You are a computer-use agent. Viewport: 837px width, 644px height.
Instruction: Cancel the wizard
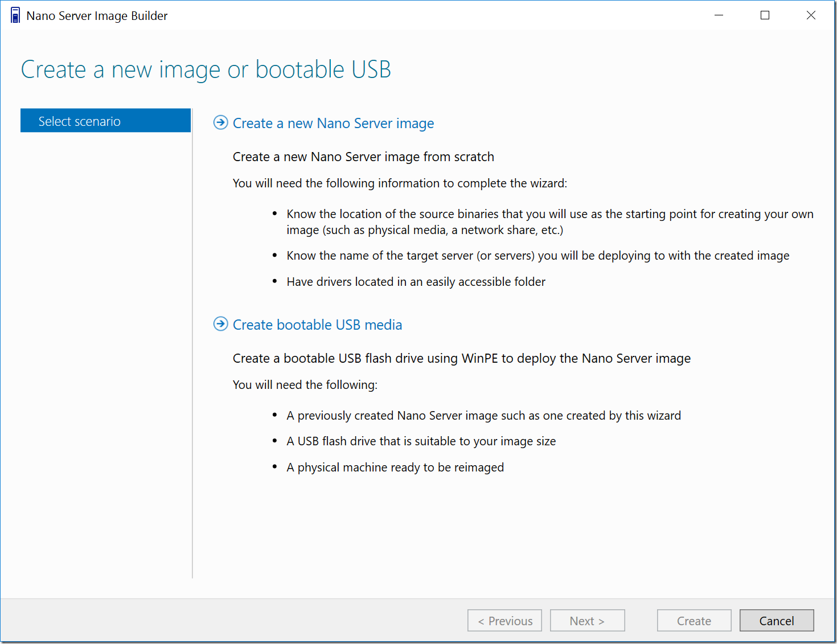[x=777, y=621]
